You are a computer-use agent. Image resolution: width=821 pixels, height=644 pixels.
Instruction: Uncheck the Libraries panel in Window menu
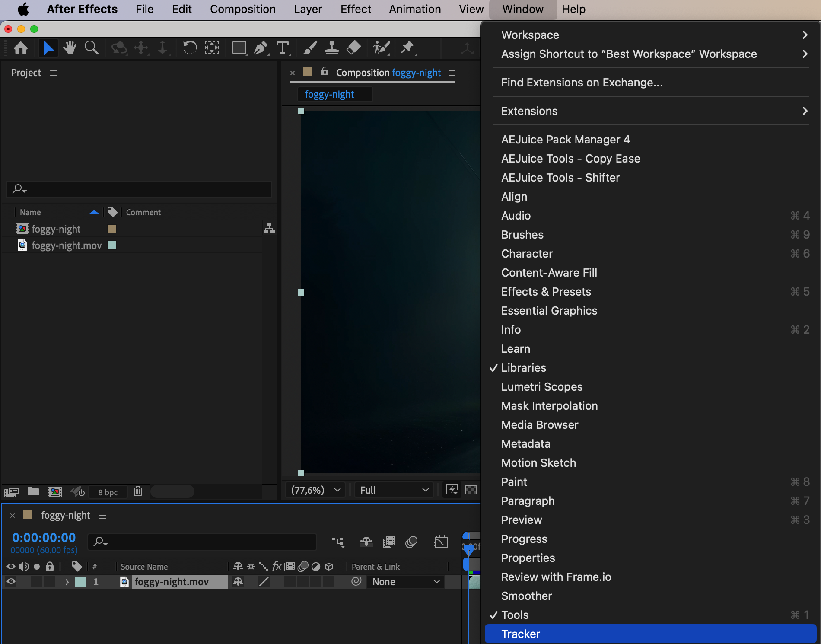pyautogui.click(x=523, y=368)
